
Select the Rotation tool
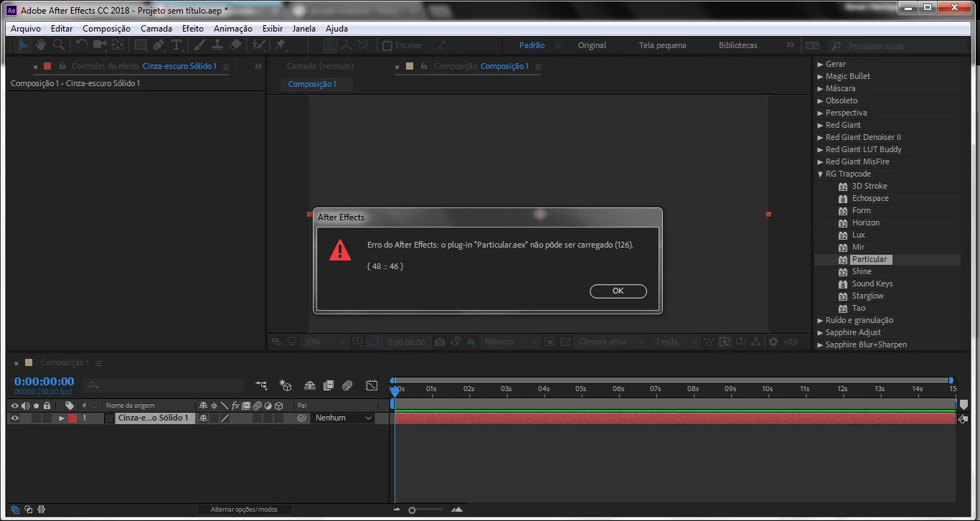[82, 45]
